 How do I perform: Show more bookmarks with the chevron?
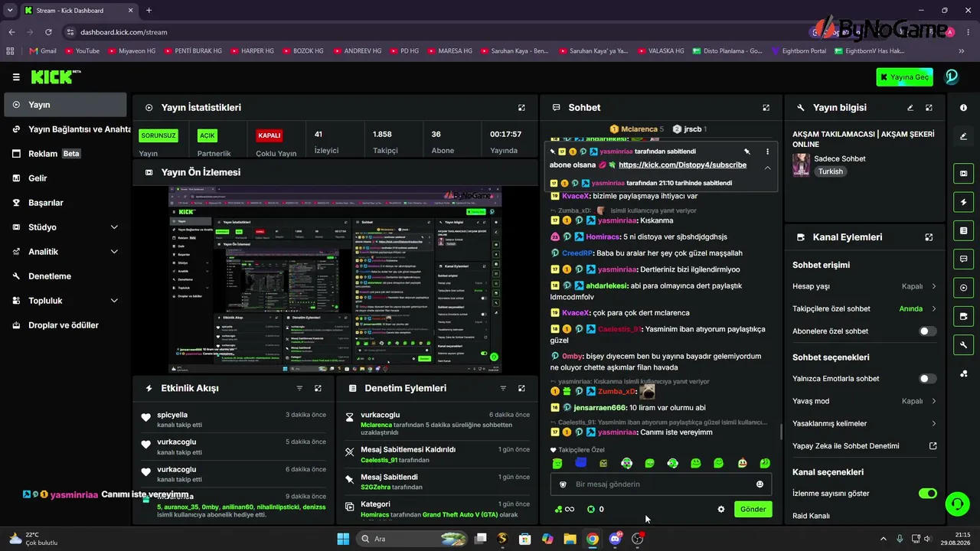[x=962, y=51]
